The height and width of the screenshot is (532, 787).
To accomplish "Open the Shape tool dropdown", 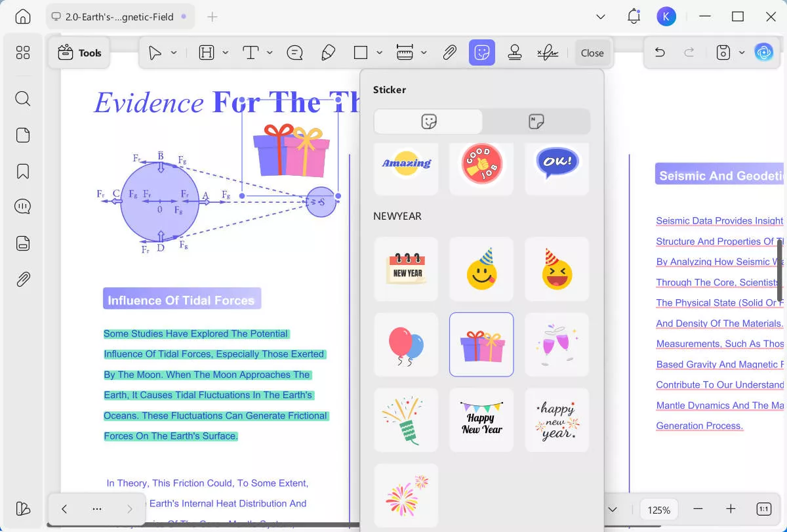I will [x=378, y=52].
